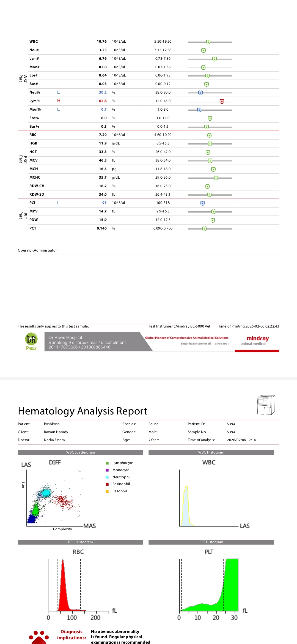The width and height of the screenshot is (297, 644).
Task: Click the blue L flag beside Neu%
Action: 58,92
